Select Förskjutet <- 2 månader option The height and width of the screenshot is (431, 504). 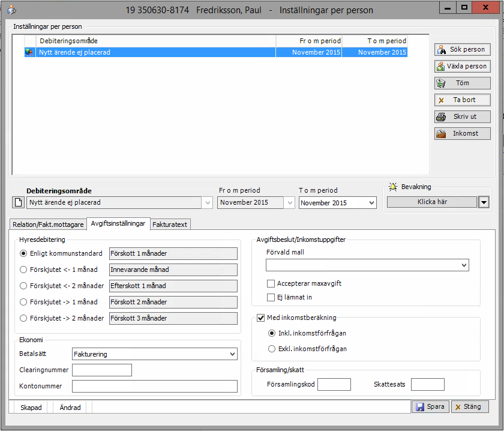(23, 286)
